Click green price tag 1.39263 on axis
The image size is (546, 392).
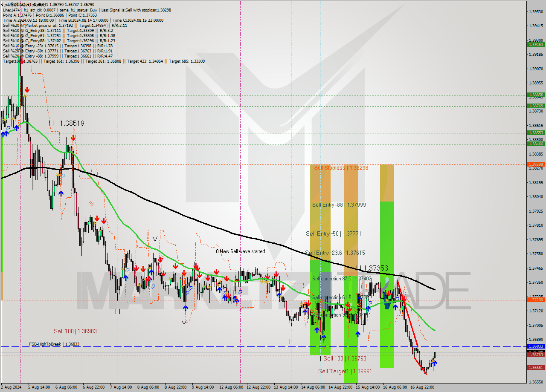pos(536,44)
